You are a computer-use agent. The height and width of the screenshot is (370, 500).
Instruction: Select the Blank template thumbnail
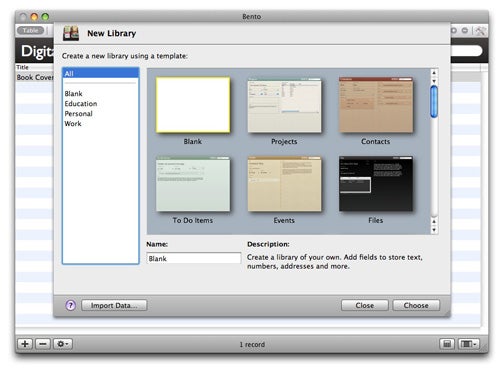pyautogui.click(x=193, y=105)
